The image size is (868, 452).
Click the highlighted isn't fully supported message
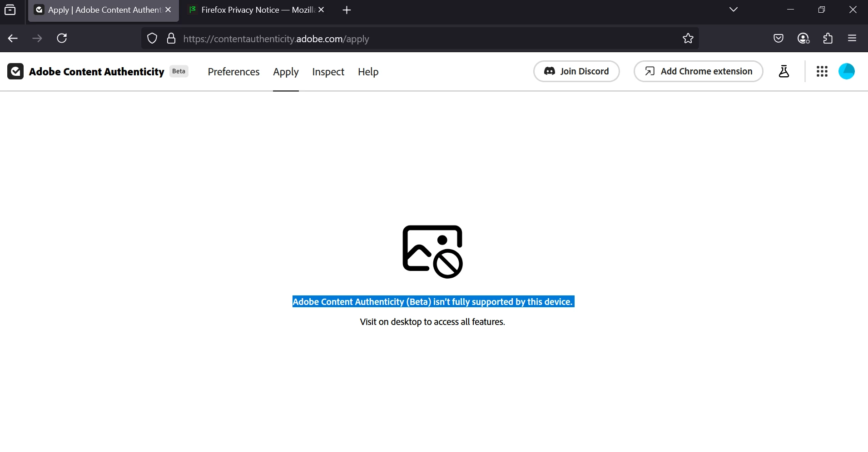(x=433, y=302)
